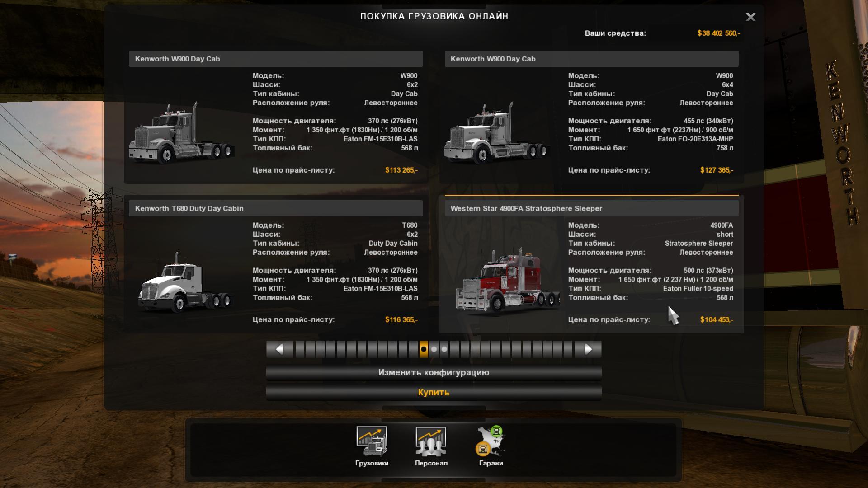Jump to the second white-dot page marker
The image size is (868, 488).
(x=444, y=349)
